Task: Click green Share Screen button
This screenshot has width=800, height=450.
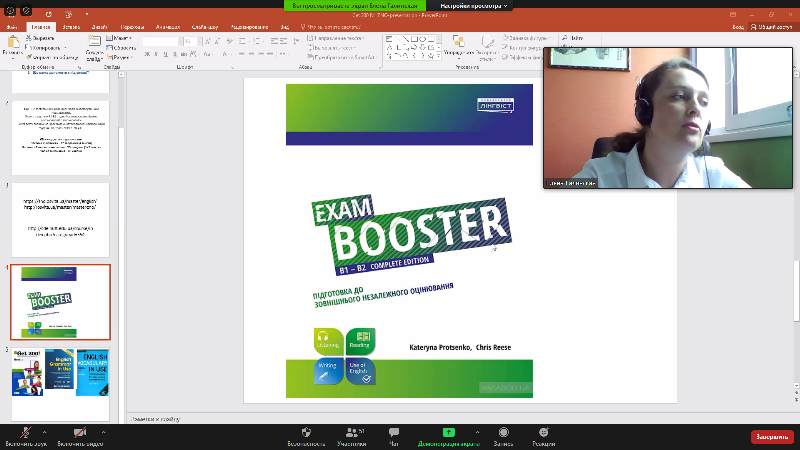Action: tap(448, 437)
